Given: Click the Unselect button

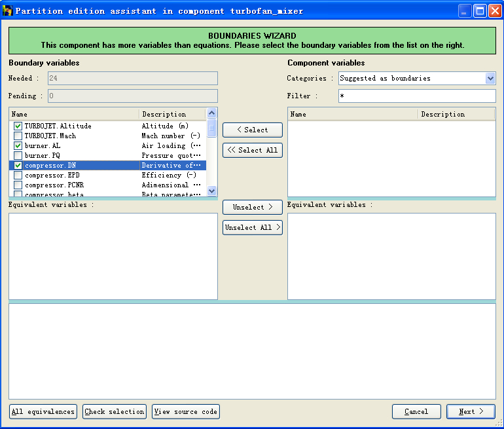Looking at the screenshot, I should click(252, 207).
